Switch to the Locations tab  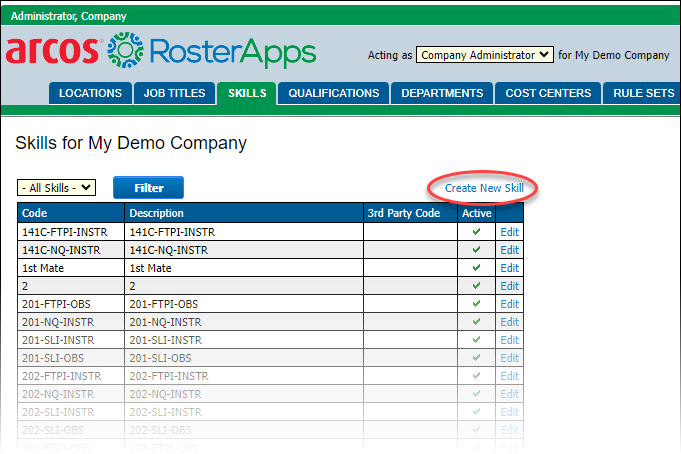(90, 93)
